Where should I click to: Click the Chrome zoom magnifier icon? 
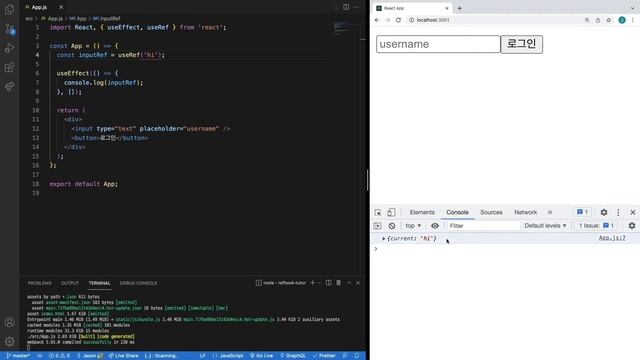click(587, 20)
